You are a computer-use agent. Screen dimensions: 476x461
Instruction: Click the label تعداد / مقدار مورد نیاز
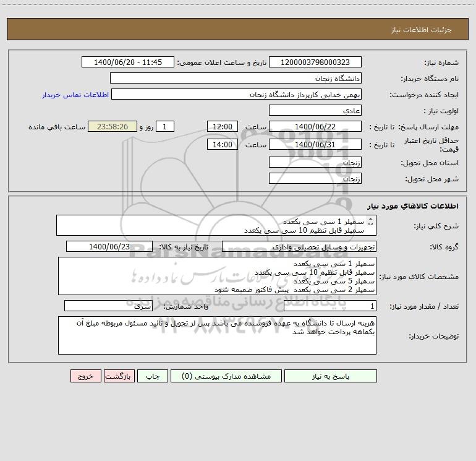coord(424,306)
